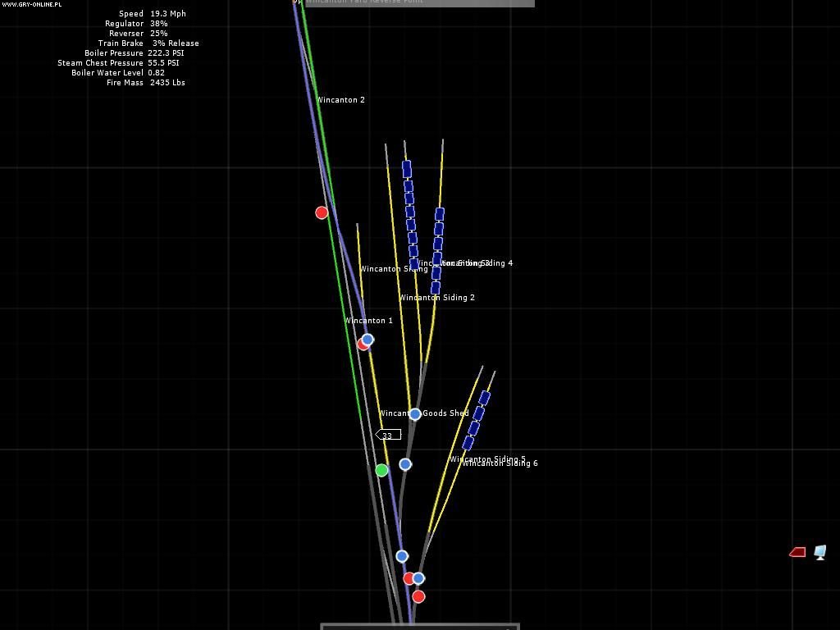Click the green signal near the 33 speed sign
Viewport: 840px width, 630px height.
point(381,470)
